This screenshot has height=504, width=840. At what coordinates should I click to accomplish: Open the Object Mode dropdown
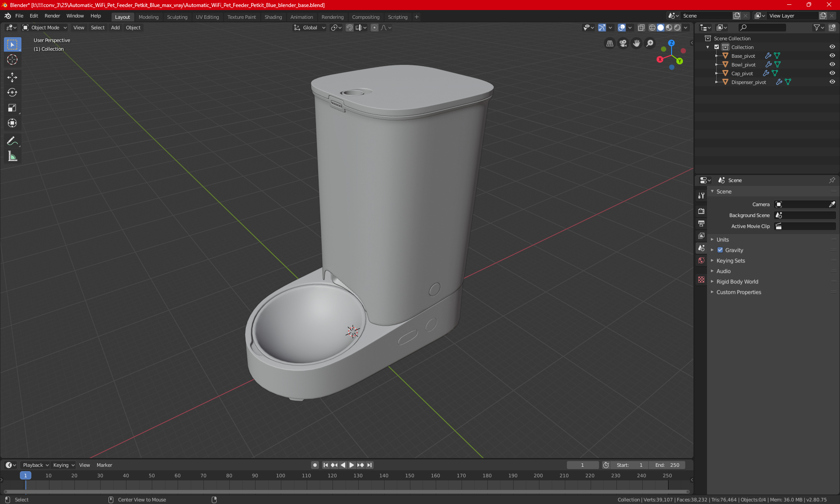click(x=45, y=28)
